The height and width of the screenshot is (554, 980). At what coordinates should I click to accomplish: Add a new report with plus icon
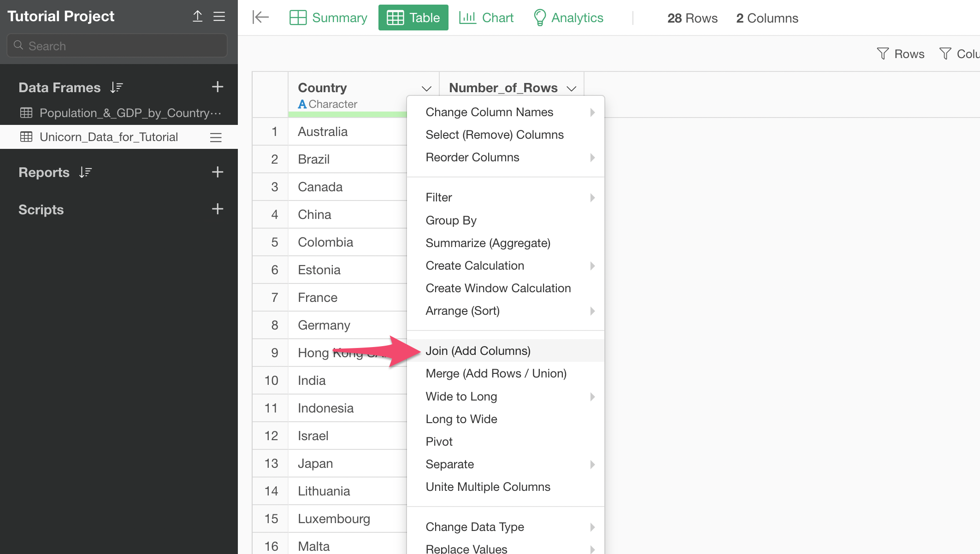point(218,172)
